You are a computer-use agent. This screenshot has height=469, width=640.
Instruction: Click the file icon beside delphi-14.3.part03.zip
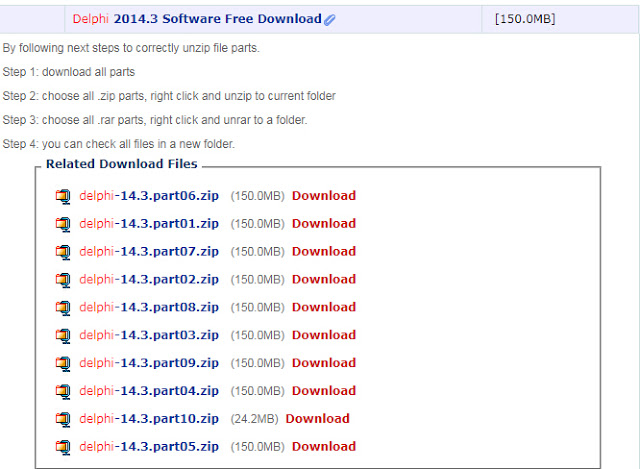coord(63,335)
